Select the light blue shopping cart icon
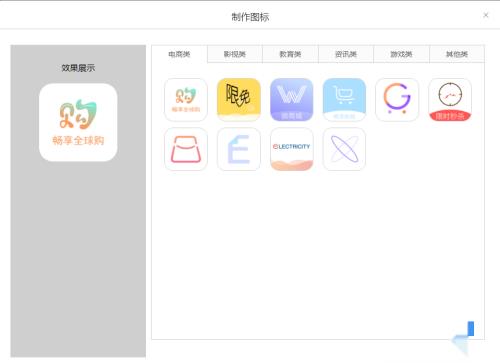 (344, 100)
